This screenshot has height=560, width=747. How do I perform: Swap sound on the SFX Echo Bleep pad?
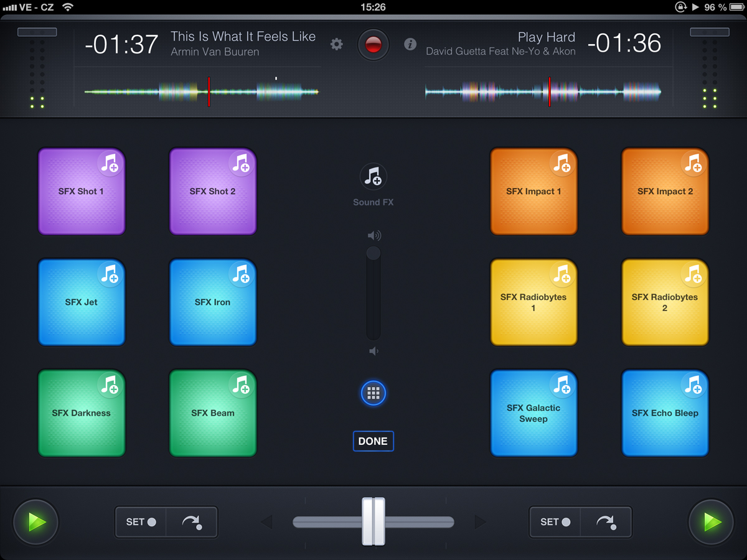pyautogui.click(x=693, y=386)
